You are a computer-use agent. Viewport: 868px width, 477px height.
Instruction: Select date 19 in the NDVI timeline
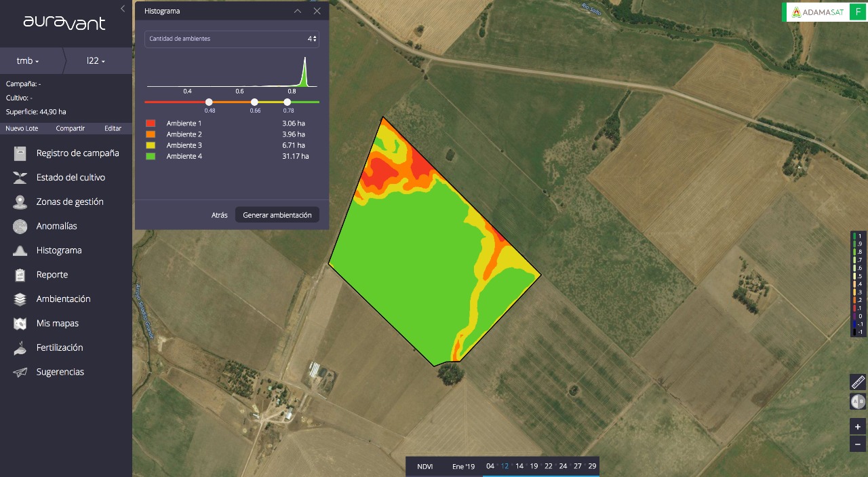(x=534, y=466)
